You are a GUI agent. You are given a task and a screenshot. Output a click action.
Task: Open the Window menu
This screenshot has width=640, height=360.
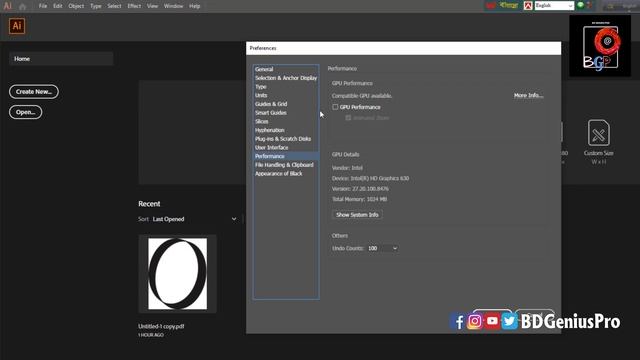173,6
